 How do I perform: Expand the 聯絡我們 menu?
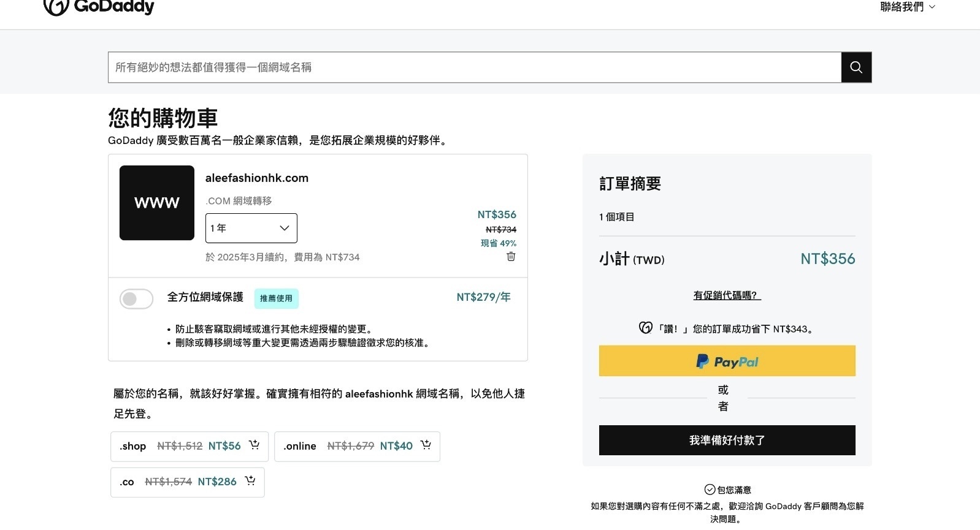(907, 7)
